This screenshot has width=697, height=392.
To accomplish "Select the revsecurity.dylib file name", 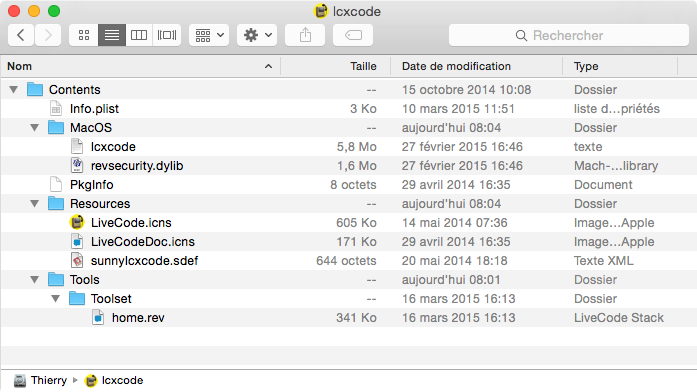I will click(x=137, y=166).
